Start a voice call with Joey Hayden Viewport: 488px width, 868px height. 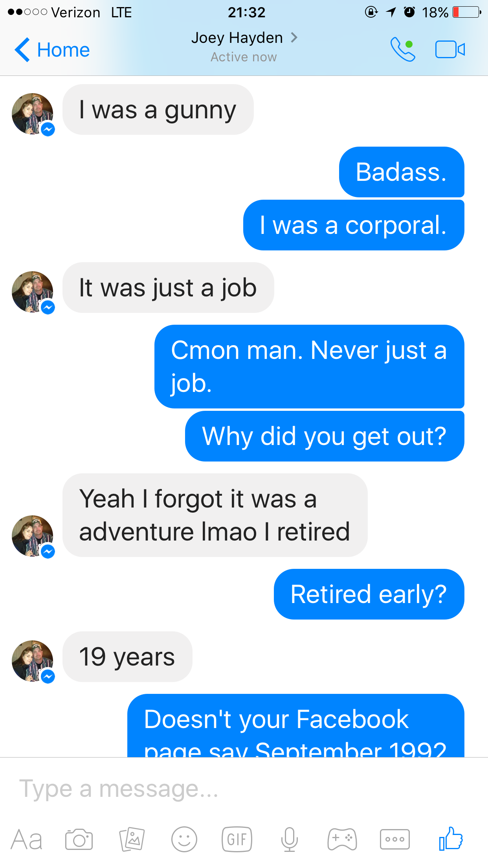[403, 50]
